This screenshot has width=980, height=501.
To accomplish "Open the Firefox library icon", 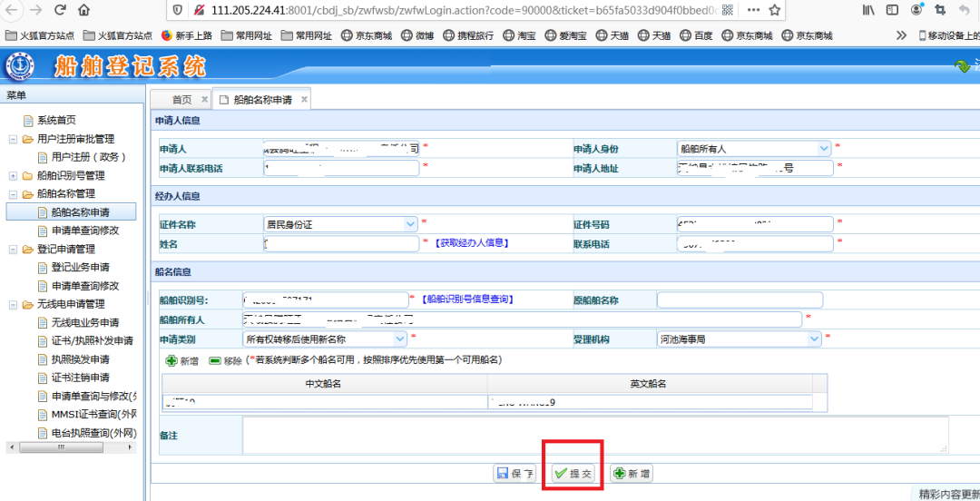I will pyautogui.click(x=868, y=10).
